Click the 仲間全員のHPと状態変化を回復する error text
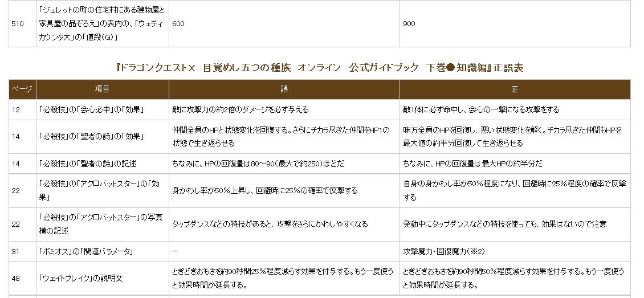The width and height of the screenshot is (644, 298). point(280,137)
